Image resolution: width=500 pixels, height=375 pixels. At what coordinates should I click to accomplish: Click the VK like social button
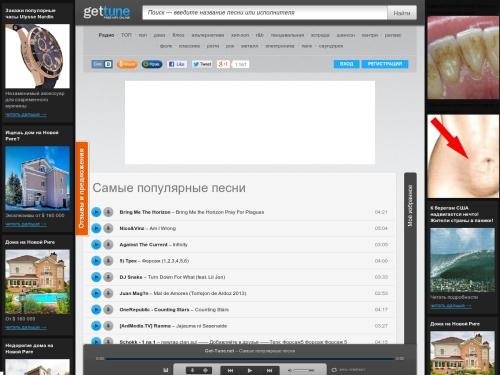point(102,64)
